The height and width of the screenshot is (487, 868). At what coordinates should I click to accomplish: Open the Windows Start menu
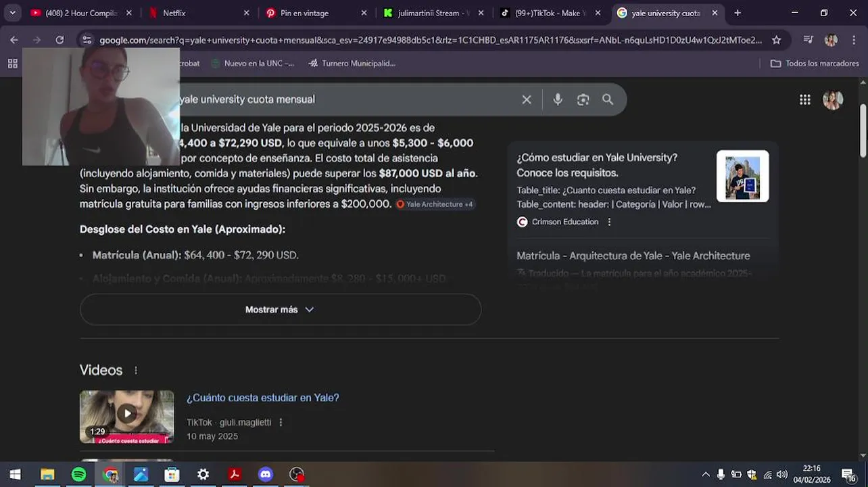[15, 475]
